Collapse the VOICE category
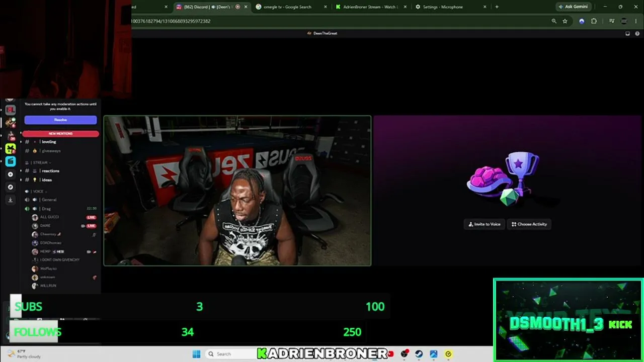The width and height of the screenshot is (644, 362). 36,192
